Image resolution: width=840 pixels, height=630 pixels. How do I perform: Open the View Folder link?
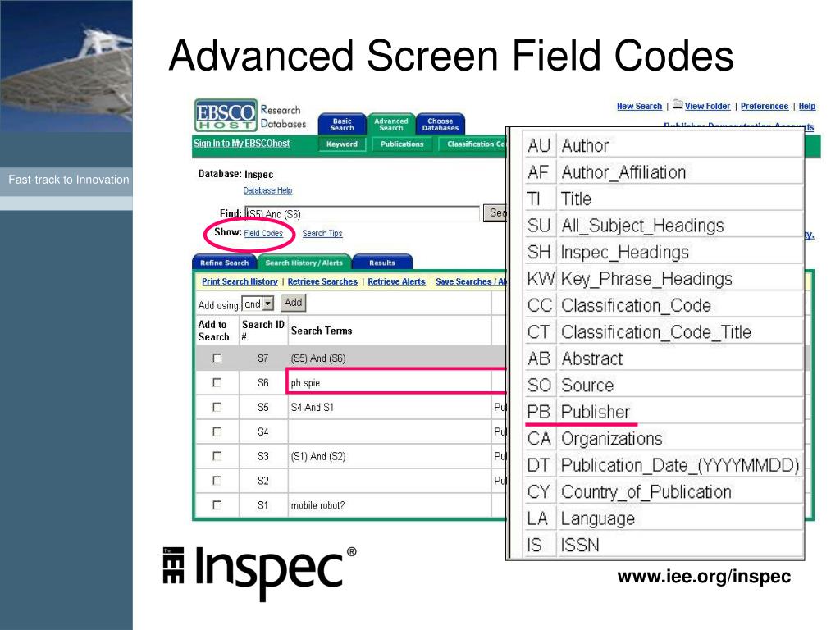tap(707, 106)
